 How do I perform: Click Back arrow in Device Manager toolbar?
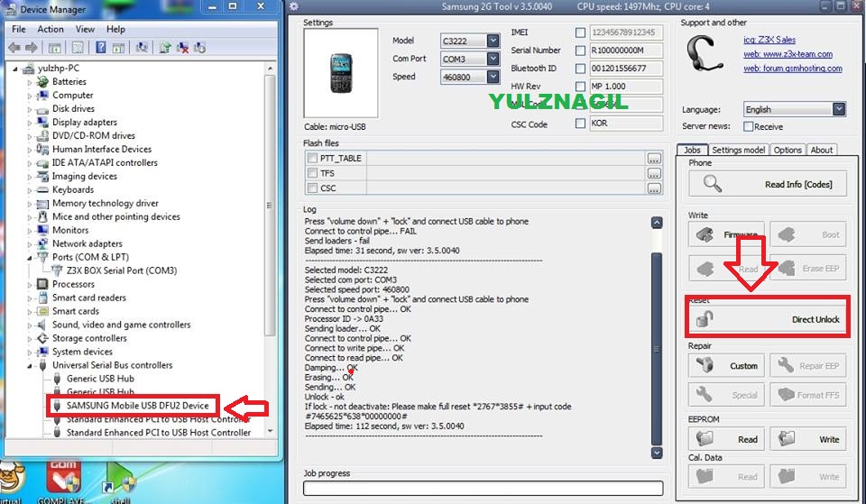tap(14, 48)
